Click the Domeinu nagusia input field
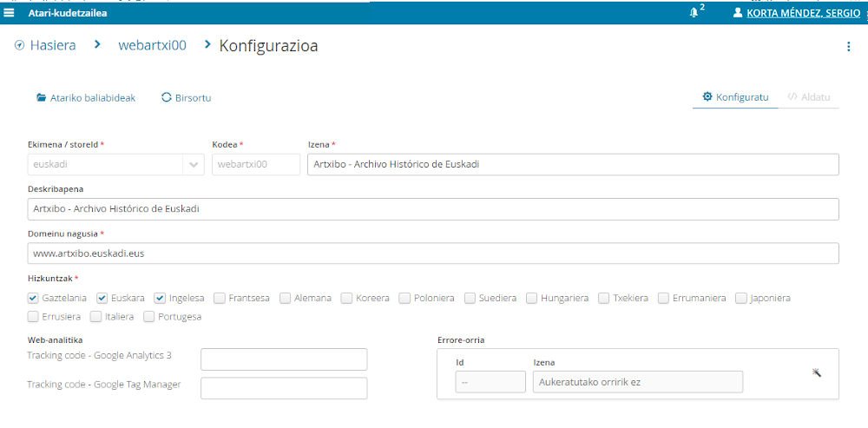Screen dimensions: 868x428 tap(433, 253)
